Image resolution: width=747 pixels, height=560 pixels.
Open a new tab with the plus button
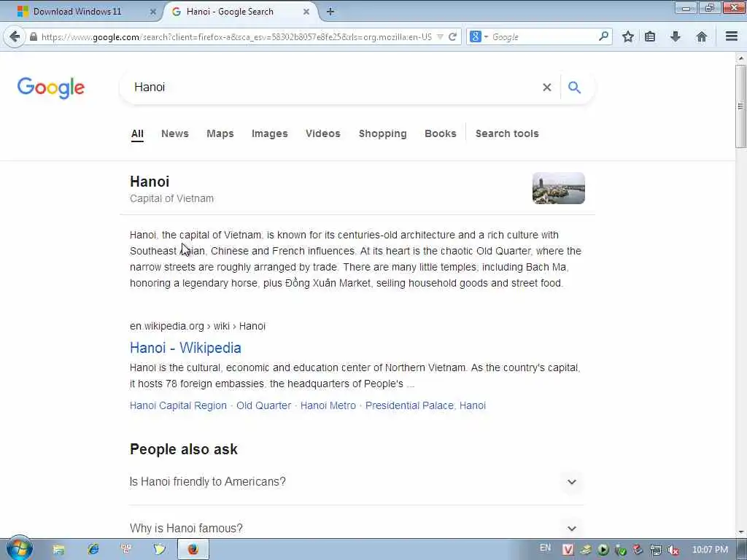click(x=330, y=12)
